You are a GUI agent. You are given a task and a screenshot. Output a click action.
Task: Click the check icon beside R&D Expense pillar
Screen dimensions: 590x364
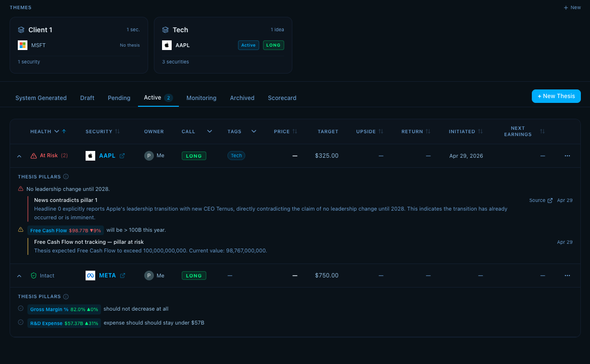click(21, 322)
